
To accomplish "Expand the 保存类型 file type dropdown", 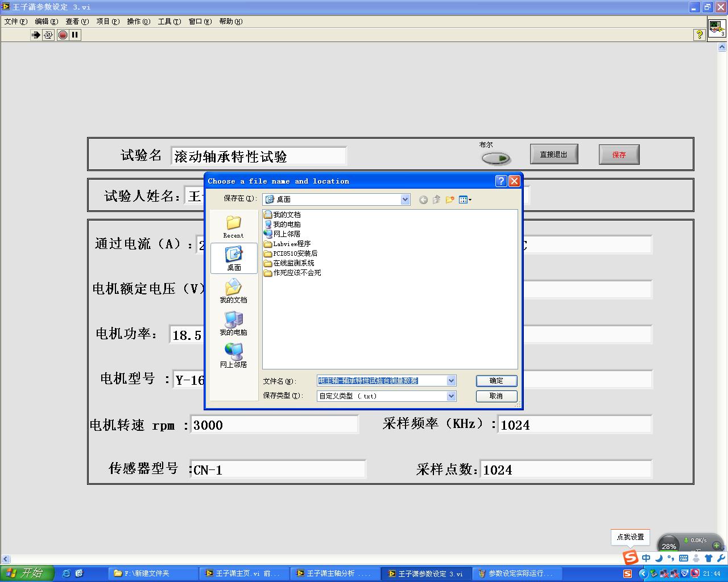I will 451,396.
